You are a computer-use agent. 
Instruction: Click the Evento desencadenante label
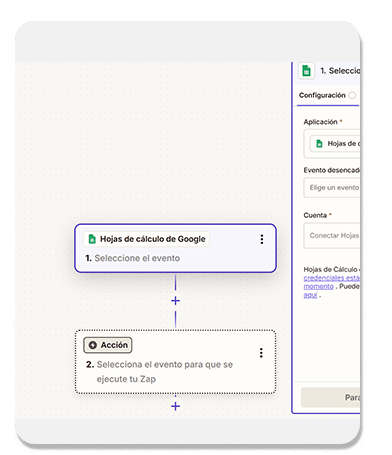click(332, 170)
